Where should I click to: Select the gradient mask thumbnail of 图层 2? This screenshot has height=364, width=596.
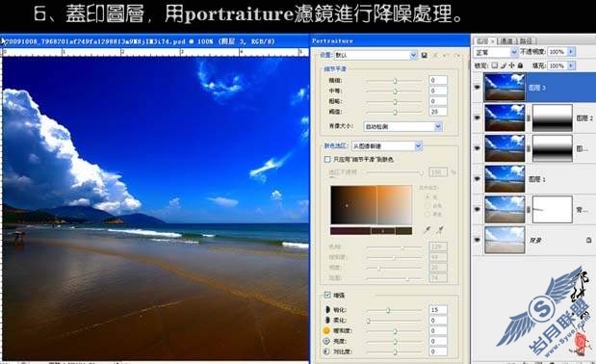click(553, 118)
